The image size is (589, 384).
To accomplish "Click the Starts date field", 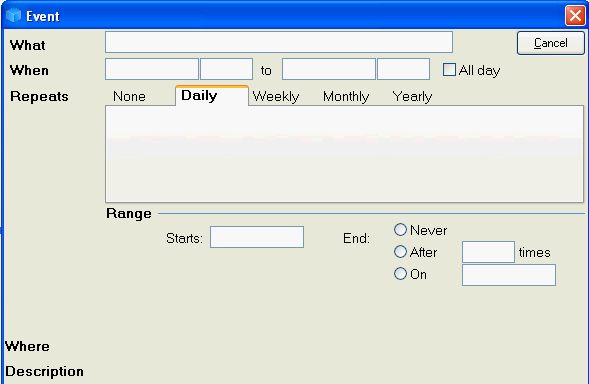I will (x=257, y=237).
